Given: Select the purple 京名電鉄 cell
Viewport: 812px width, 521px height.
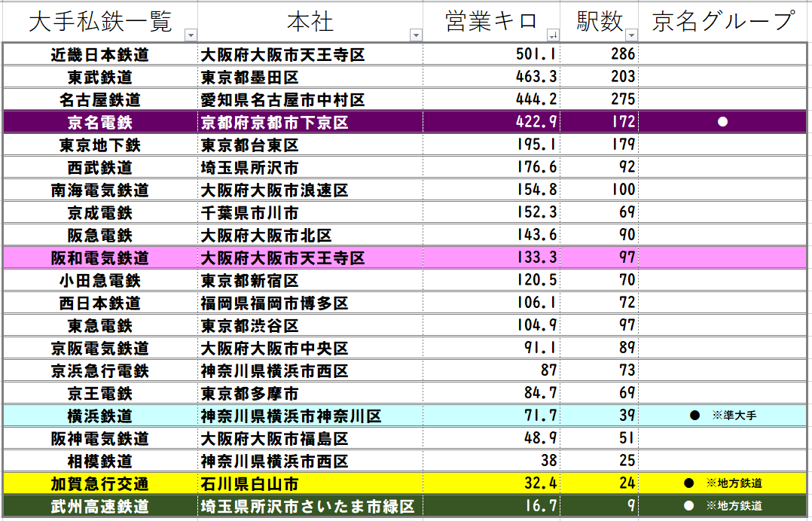Looking at the screenshot, I should click(x=100, y=122).
